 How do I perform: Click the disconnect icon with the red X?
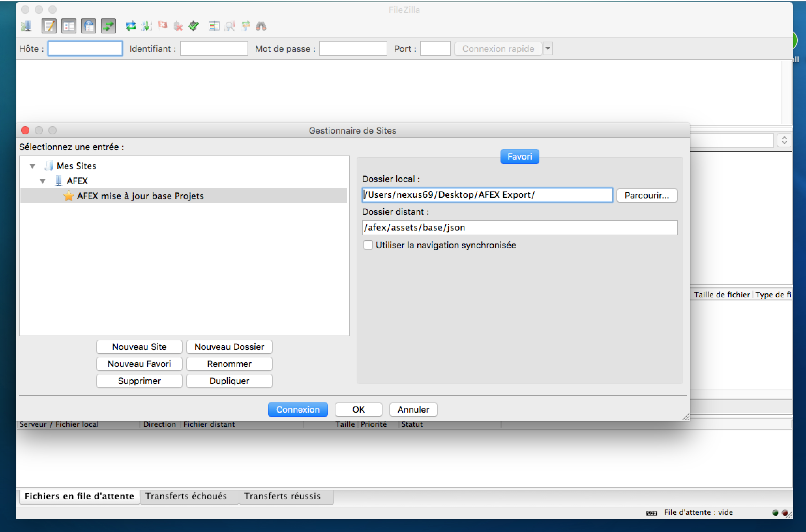(x=178, y=26)
